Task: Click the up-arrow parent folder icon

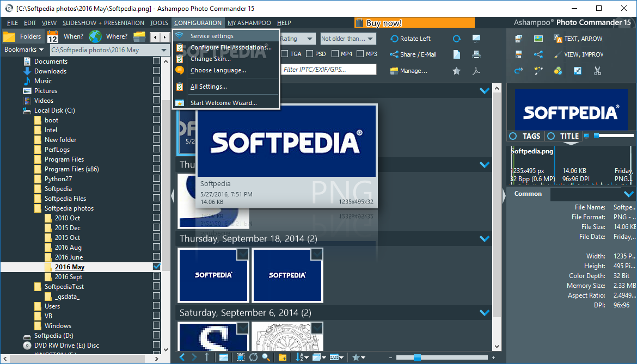Action: (x=207, y=357)
